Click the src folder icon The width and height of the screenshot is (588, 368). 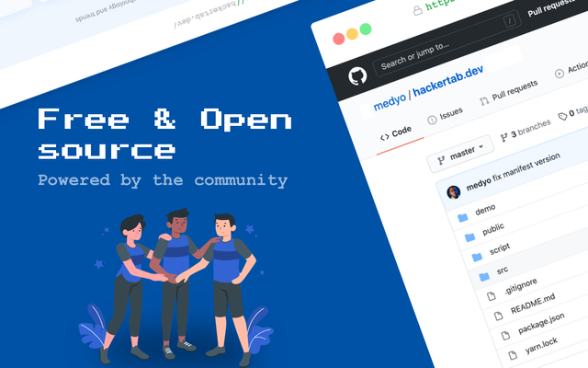click(484, 277)
